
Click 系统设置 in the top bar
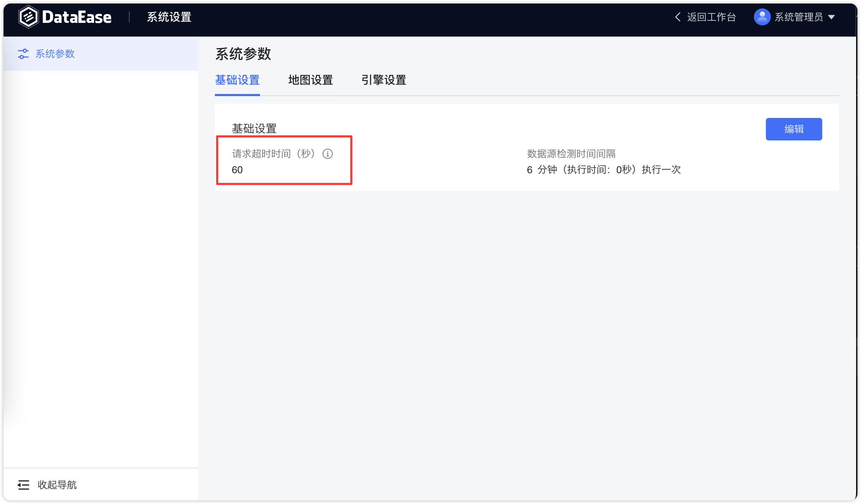pyautogui.click(x=169, y=17)
